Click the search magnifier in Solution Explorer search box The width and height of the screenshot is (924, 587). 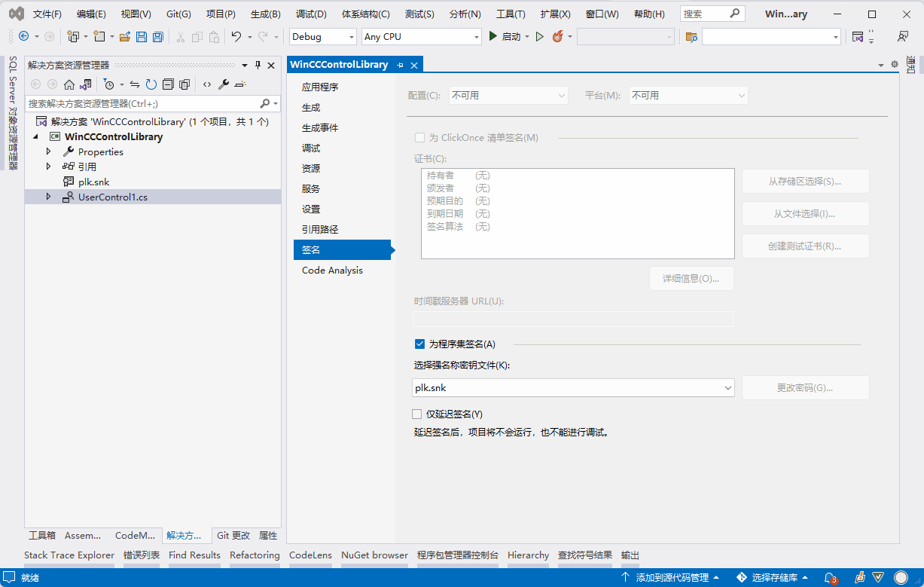click(x=265, y=103)
